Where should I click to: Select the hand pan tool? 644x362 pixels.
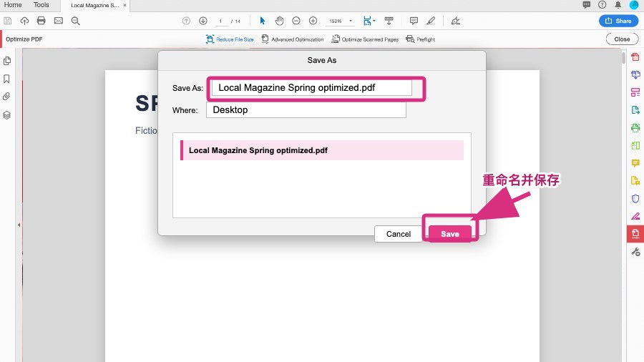[x=279, y=21]
